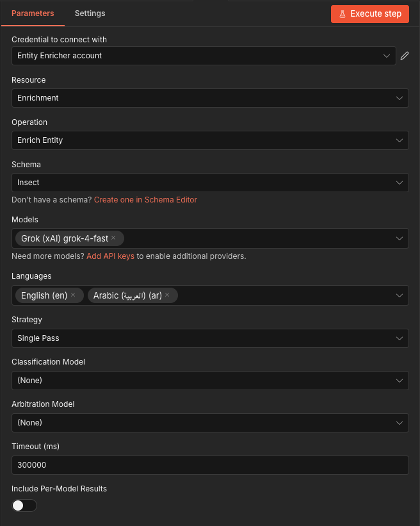Click the pencil icon to edit credential
The width and height of the screenshot is (420, 526).
coord(405,56)
